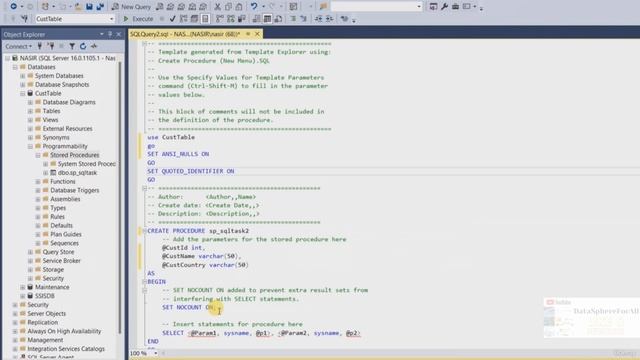
Task: Click the Save file icon
Action: 89,7
